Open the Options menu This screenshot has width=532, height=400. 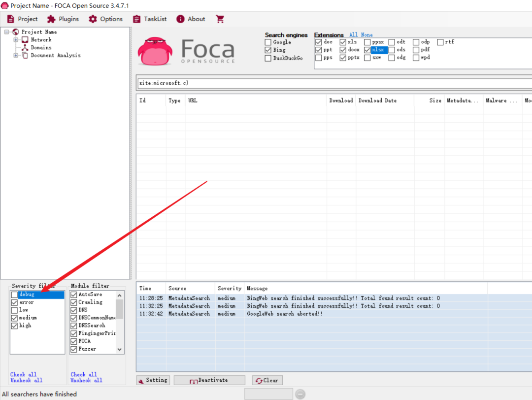[105, 19]
